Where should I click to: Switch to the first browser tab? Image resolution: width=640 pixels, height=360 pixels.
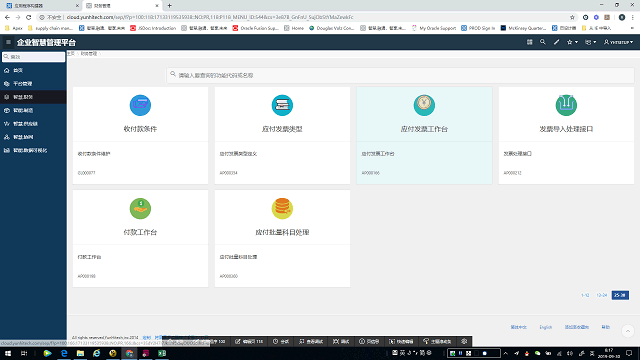(41, 6)
